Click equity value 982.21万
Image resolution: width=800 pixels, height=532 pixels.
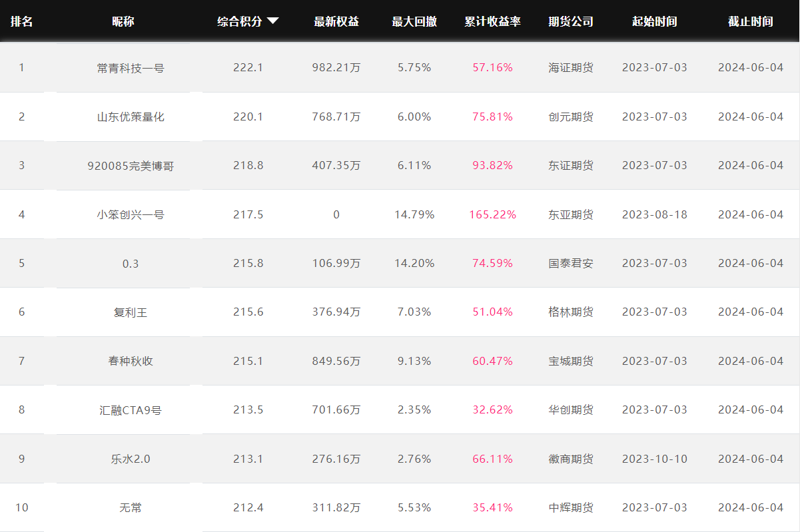pyautogui.click(x=336, y=67)
